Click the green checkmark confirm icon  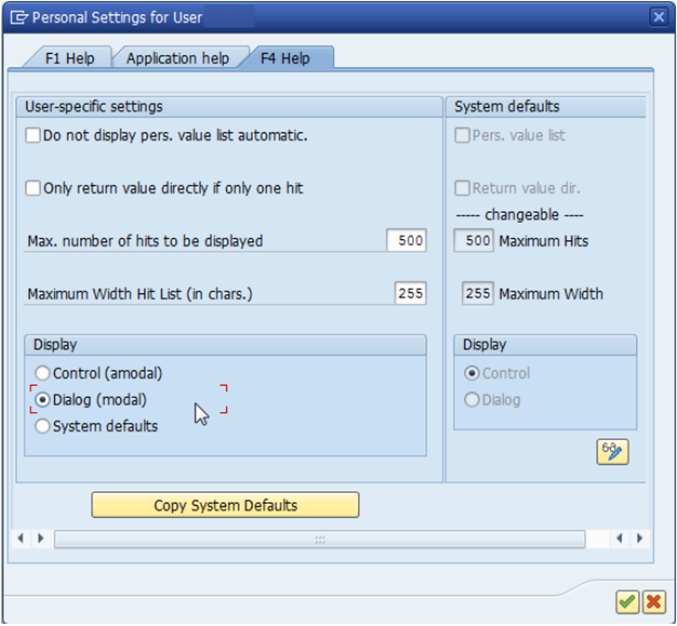click(x=627, y=601)
